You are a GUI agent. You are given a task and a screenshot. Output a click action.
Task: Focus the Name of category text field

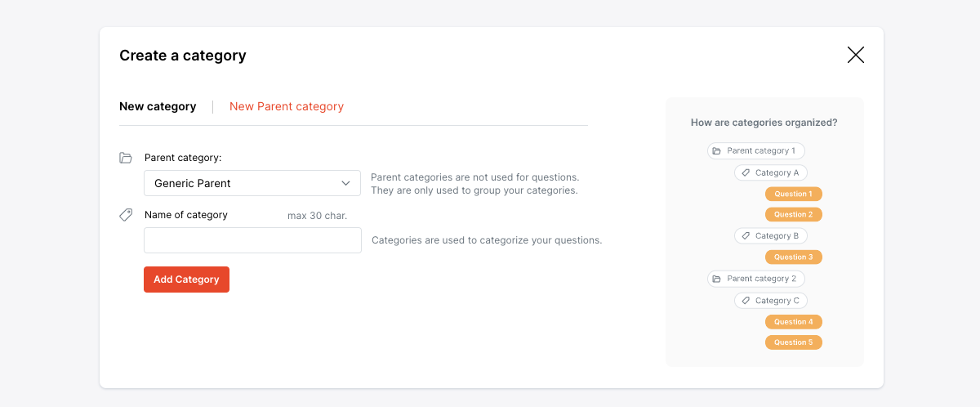tap(252, 240)
